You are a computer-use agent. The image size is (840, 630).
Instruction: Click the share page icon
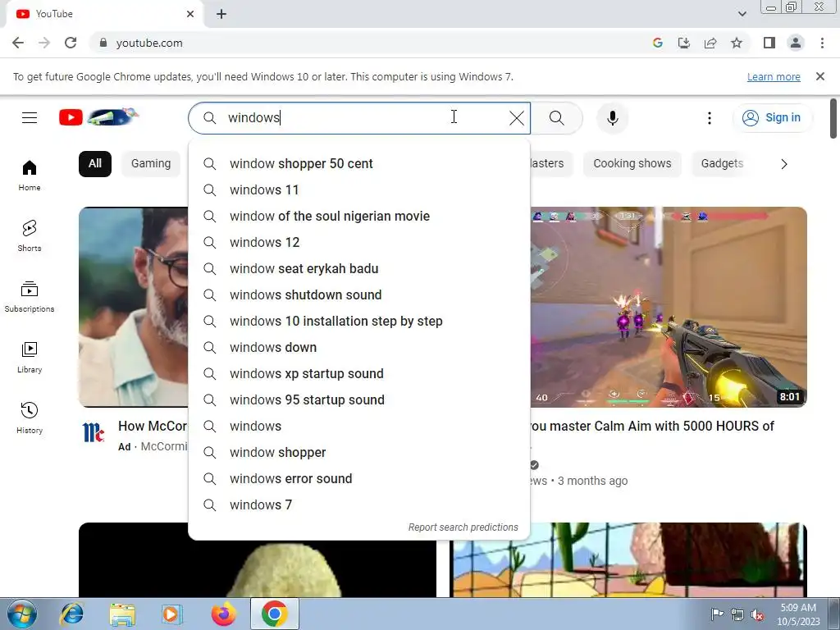point(710,43)
